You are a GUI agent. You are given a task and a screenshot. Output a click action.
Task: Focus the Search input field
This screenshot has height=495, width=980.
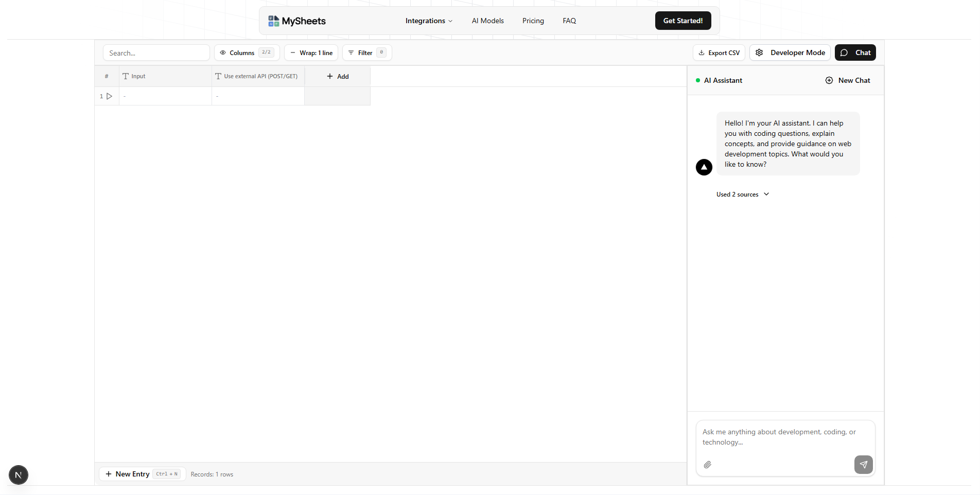click(x=156, y=53)
